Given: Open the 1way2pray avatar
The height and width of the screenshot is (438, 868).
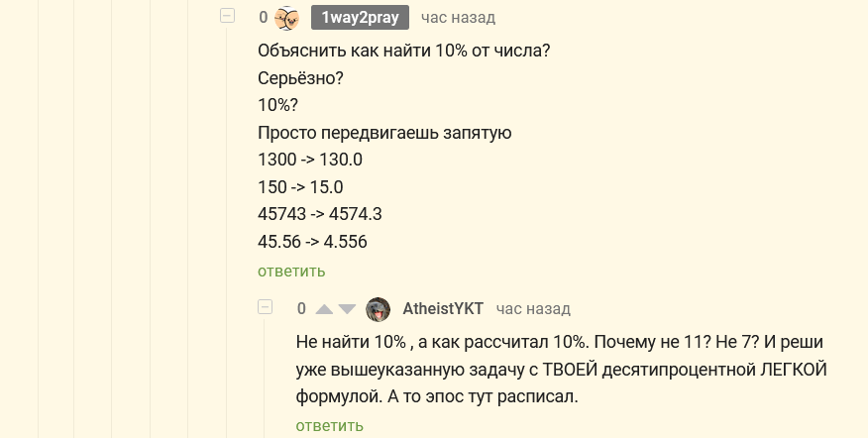Looking at the screenshot, I should tap(287, 18).
